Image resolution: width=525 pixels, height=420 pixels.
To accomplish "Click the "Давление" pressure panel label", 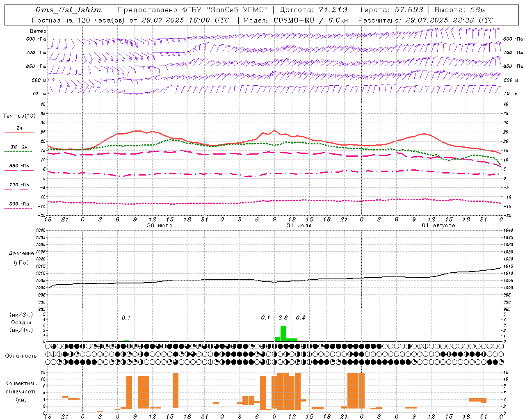I will click(21, 253).
